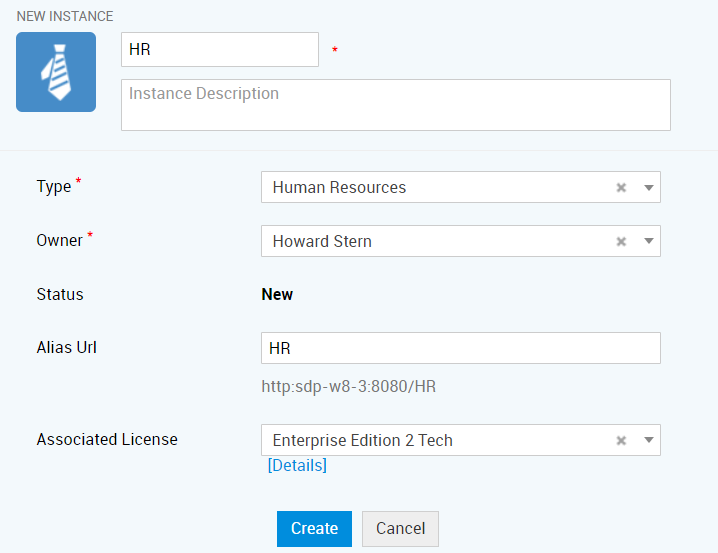Clear the Howard Stern owner selection
The height and width of the screenshot is (553, 718).
coord(621,241)
